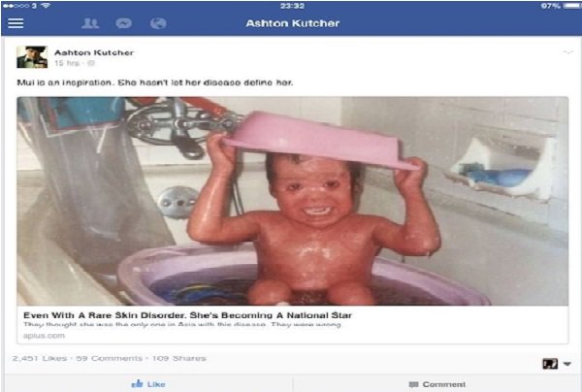View the 109 Shares list
Viewport: 582px width, 392px height.
[178, 358]
